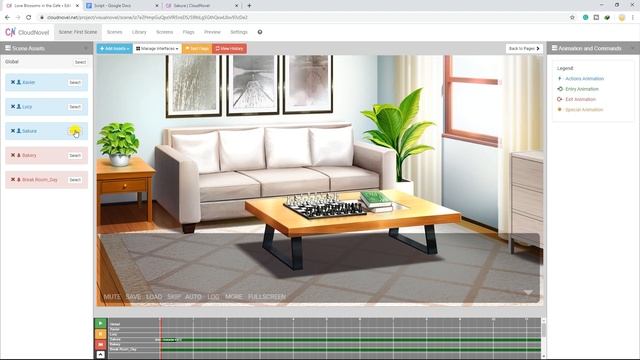Click the Scene Assets panel list icon
Image resolution: width=640 pixels, height=360 pixels.
[8, 48]
